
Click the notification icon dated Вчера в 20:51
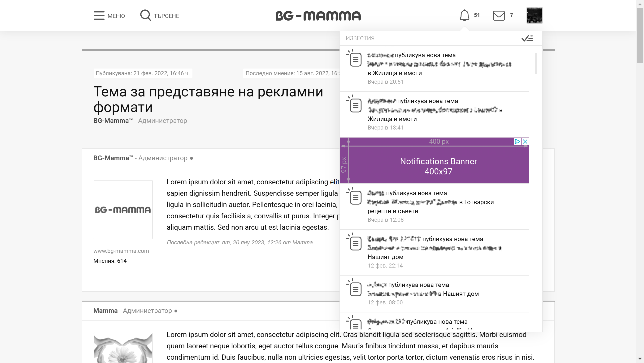click(354, 58)
